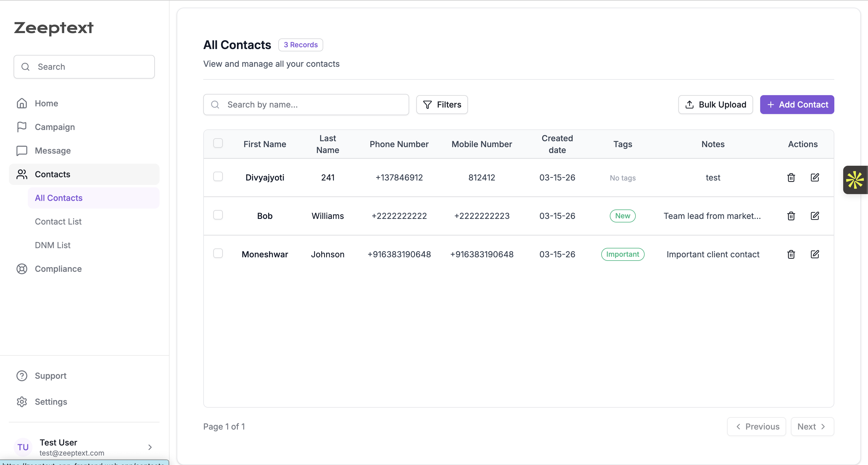Click the Contacts people icon
Viewport: 868px width, 465px height.
[22, 174]
